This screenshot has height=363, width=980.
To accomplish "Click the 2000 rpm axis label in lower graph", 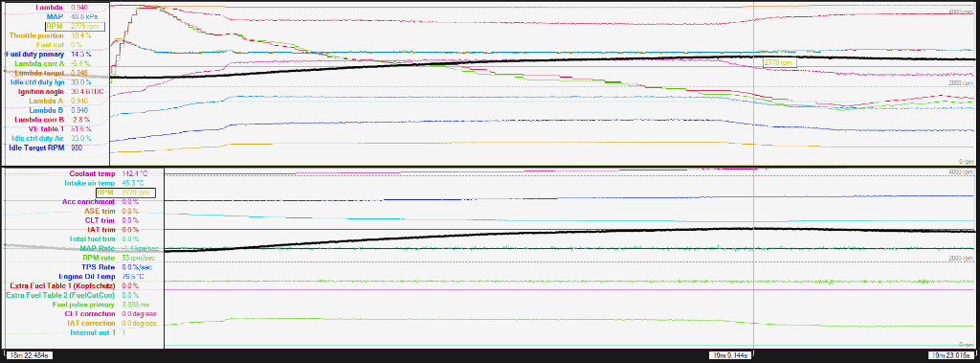I will coord(962,258).
